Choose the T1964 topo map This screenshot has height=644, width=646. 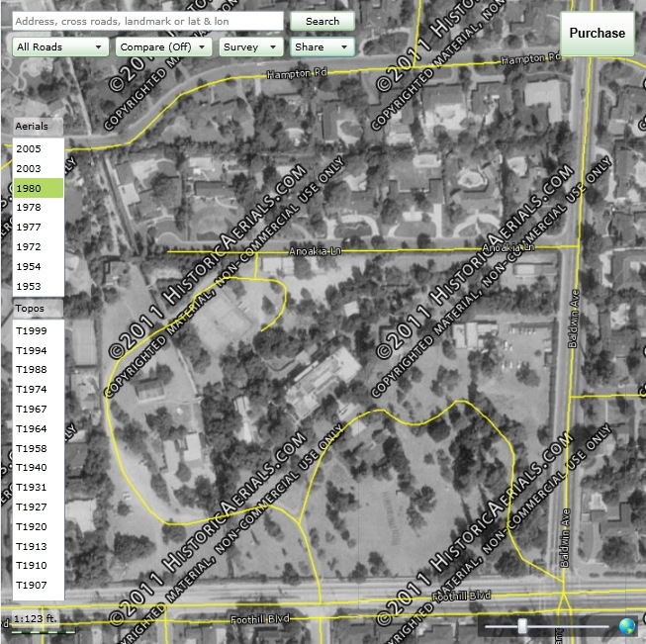tap(39, 429)
